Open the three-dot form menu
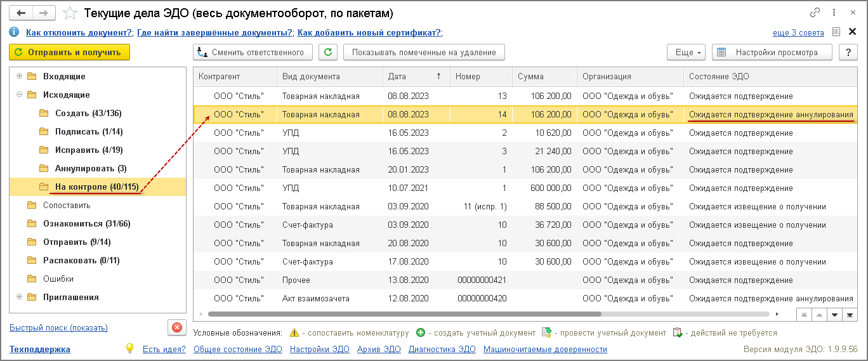The width and height of the screenshot is (868, 361). coord(834,13)
